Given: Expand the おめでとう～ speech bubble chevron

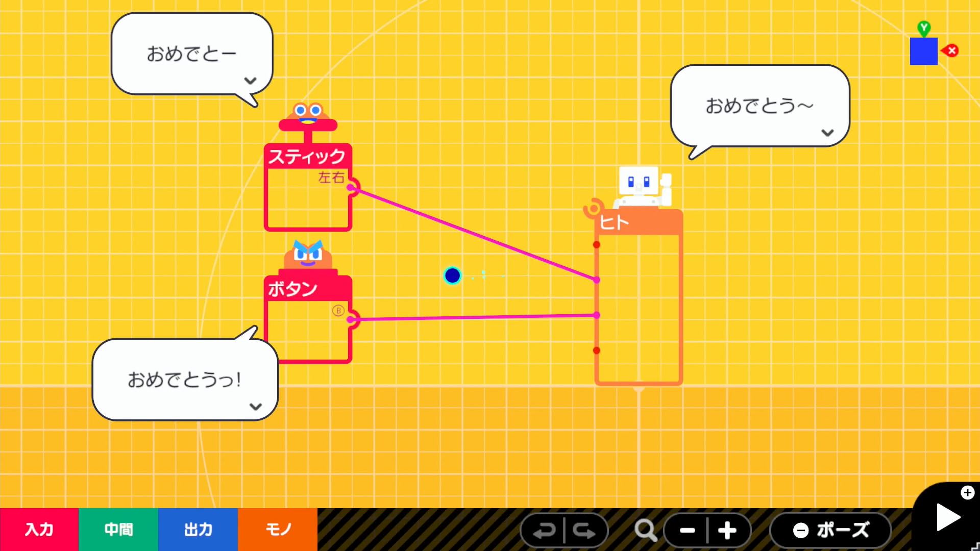Looking at the screenshot, I should tap(827, 133).
